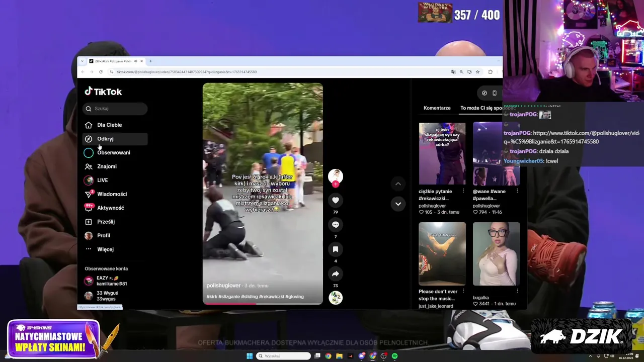Image resolution: width=644 pixels, height=362 pixels.
Task: Go to Obserwowani in TikTok sidebar
Action: point(115,152)
